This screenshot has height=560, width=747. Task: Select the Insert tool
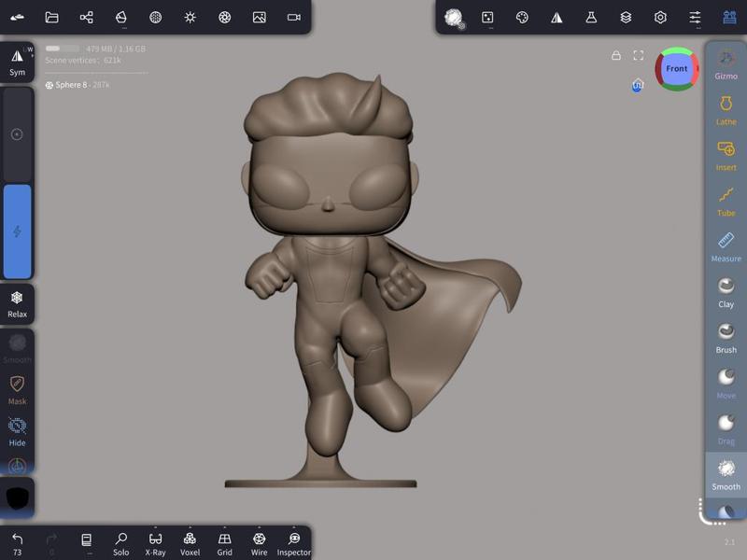tap(726, 156)
